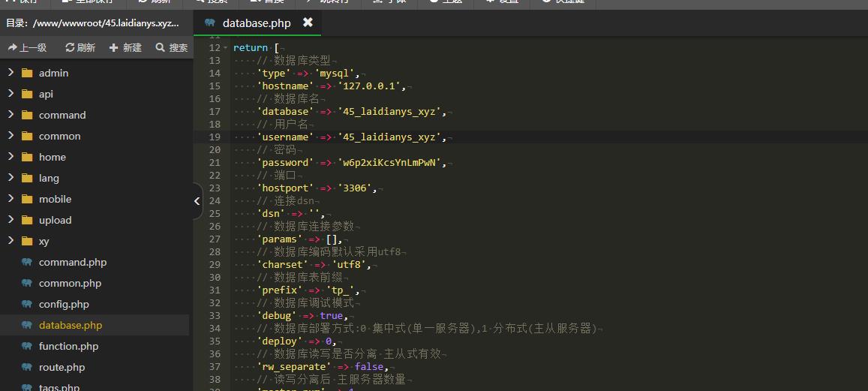The width and height of the screenshot is (868, 391).
Task: Click line number 21 in the gutter
Action: [x=215, y=163]
